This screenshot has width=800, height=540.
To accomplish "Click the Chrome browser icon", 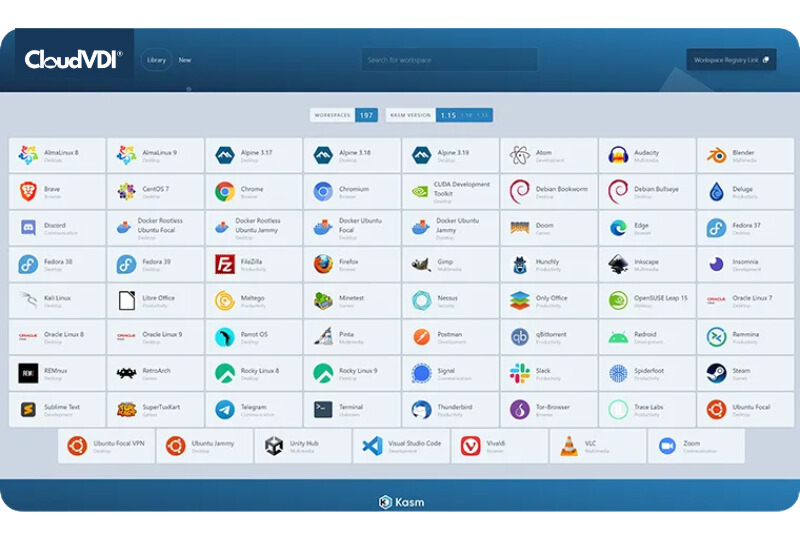I will [225, 191].
